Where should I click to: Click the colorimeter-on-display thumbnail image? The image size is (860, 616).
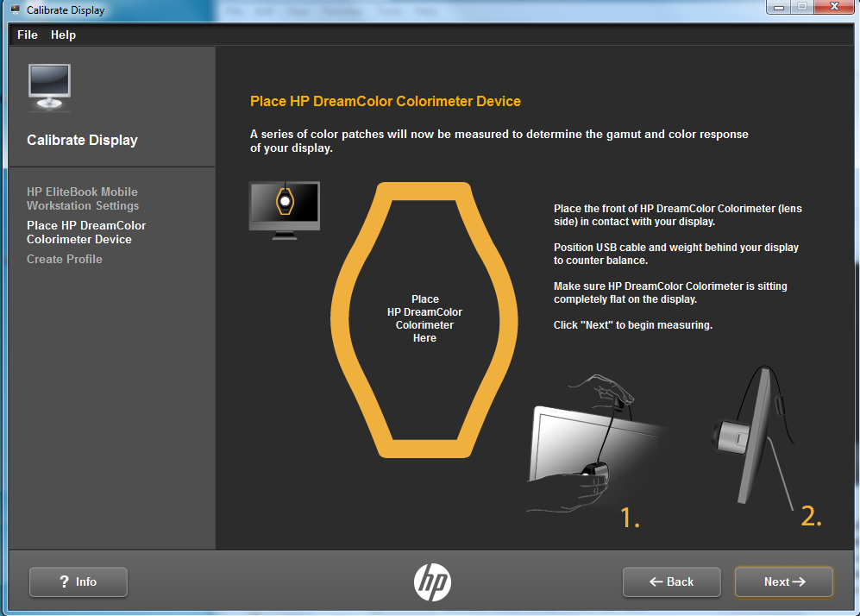(x=284, y=208)
